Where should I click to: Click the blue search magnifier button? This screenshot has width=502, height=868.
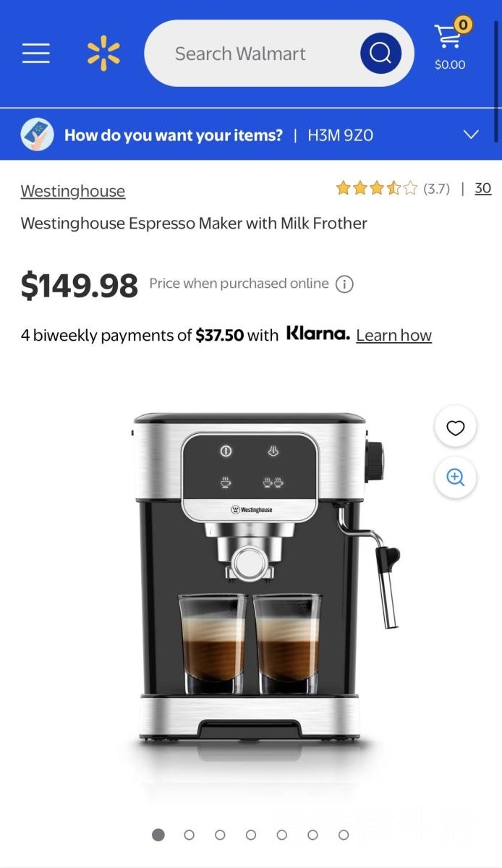(380, 54)
